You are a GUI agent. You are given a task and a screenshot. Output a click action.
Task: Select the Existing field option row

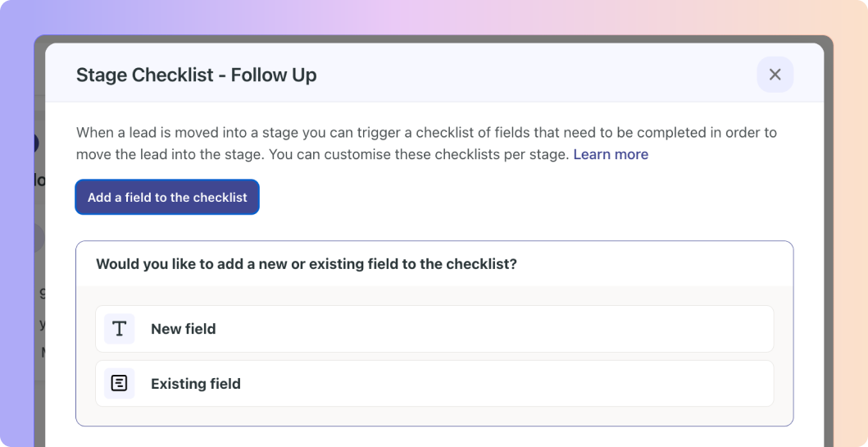[434, 383]
